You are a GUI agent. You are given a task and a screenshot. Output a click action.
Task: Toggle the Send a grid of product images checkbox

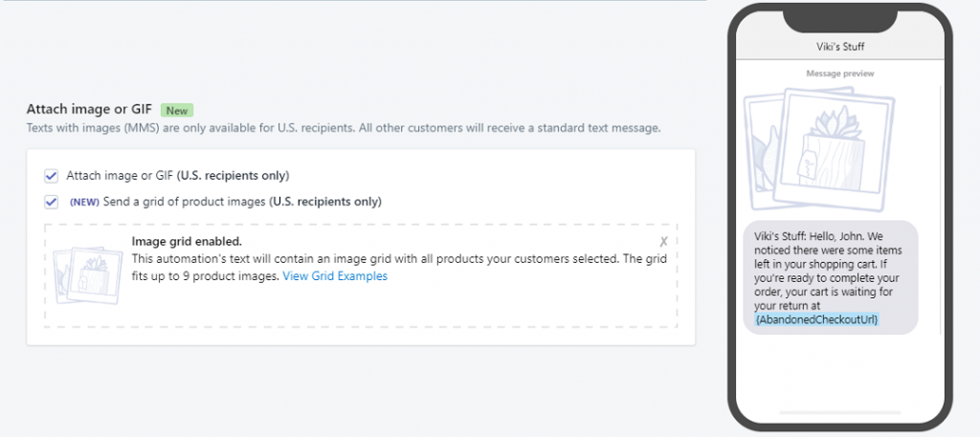(x=51, y=202)
